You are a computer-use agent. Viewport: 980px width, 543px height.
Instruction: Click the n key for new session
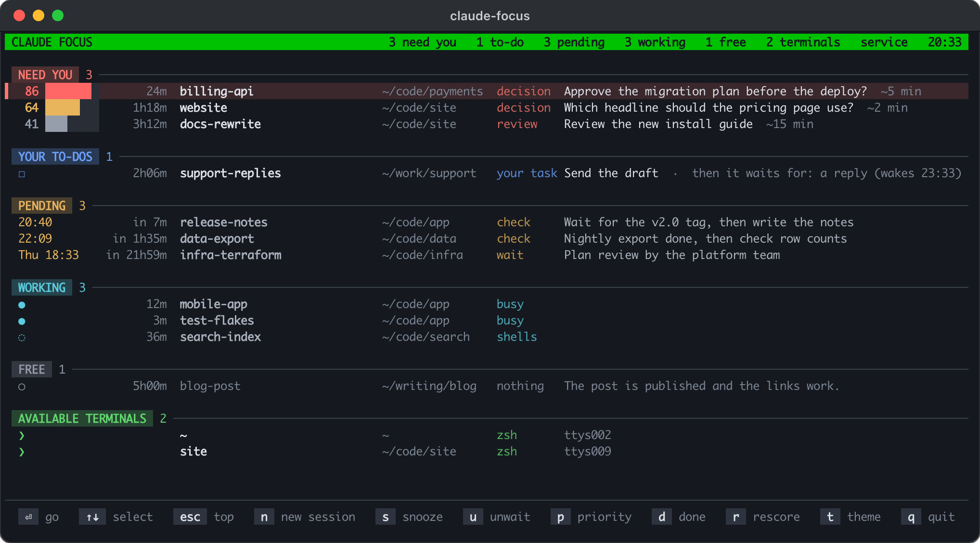coord(264,517)
